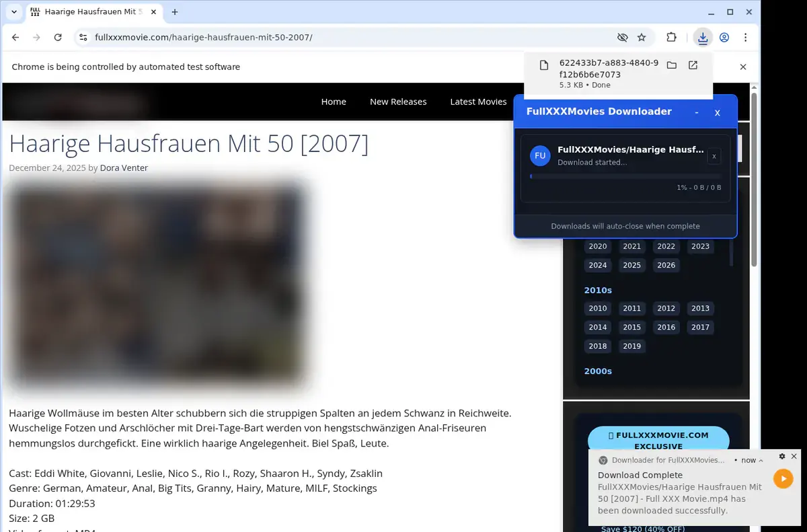Viewport: 807px width, 532px height.
Task: Open a new browser tab
Action: [175, 12]
